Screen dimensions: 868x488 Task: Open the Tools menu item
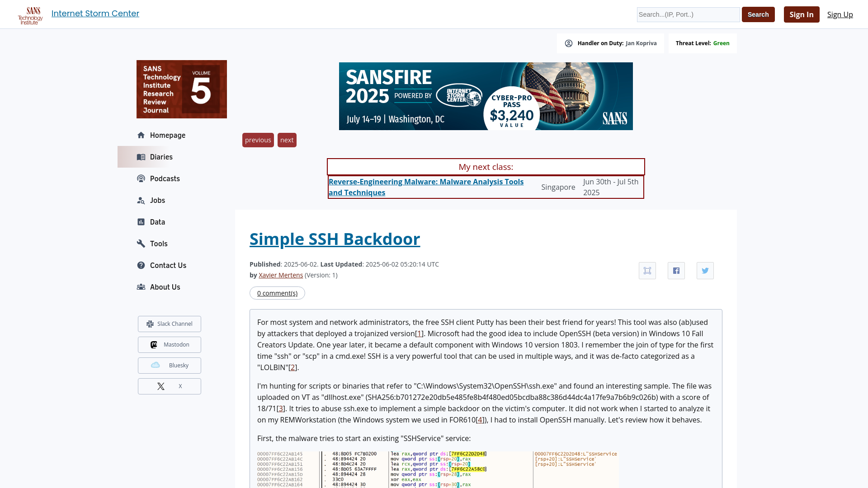[x=159, y=244]
